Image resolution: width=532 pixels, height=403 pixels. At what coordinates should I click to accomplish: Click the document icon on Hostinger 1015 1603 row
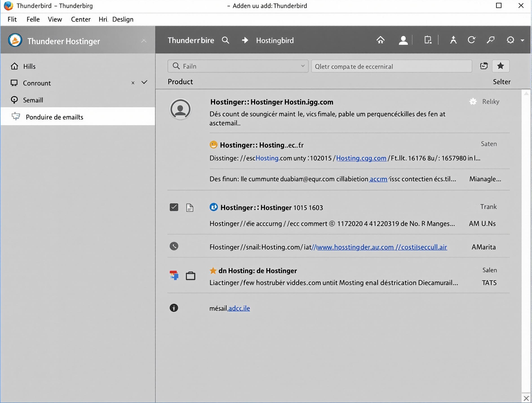[190, 207]
